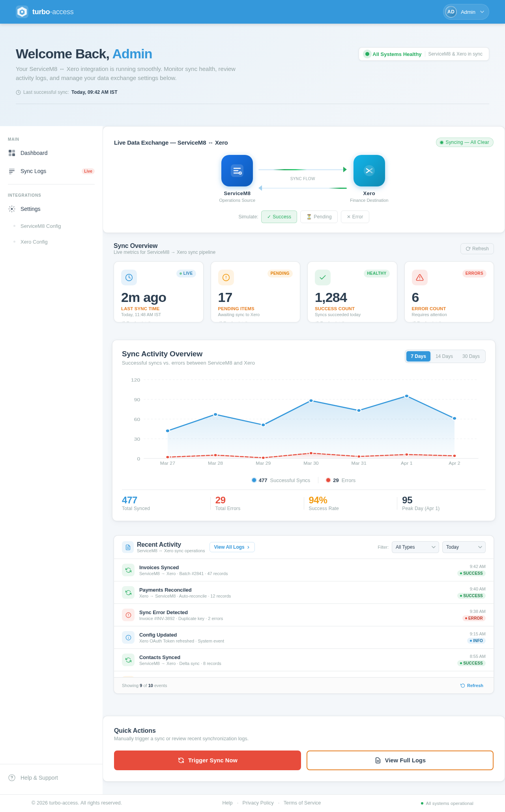505x812 pixels.
Task: Click the Live badge next to Sync Logs
Action: point(88,171)
